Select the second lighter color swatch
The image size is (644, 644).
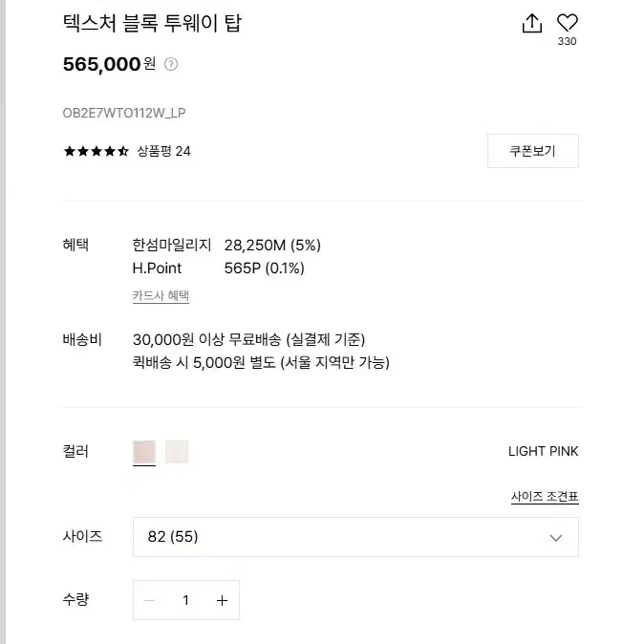coord(177,452)
